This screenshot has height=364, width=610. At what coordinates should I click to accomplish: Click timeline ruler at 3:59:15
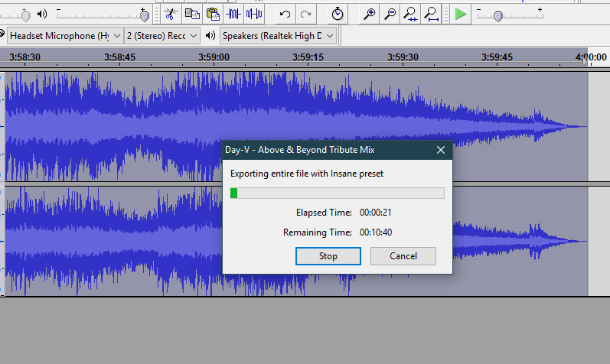click(308, 57)
